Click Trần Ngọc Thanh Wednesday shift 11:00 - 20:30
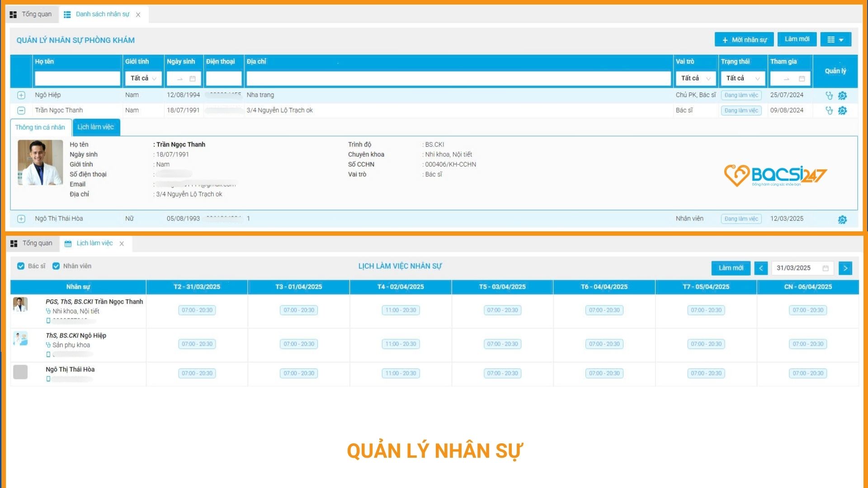Screen dimensions: 868x488 click(x=401, y=310)
